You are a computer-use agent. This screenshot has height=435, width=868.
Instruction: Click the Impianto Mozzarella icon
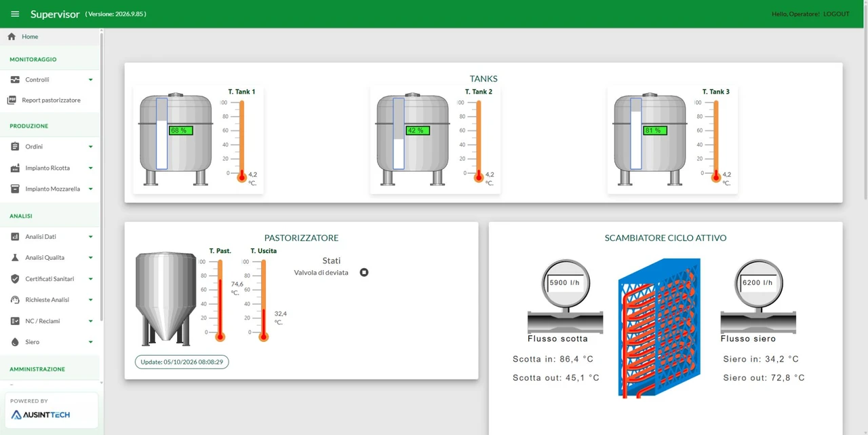point(15,189)
